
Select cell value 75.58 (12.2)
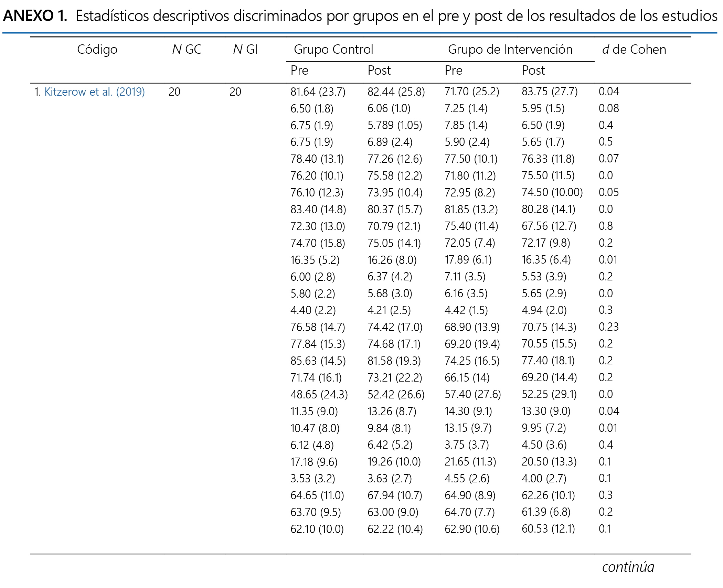tap(395, 176)
